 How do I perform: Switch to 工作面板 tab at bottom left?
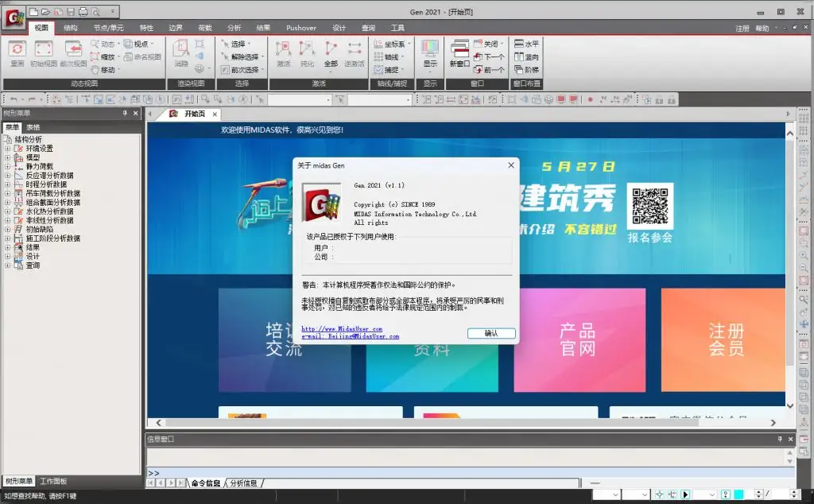[53, 481]
